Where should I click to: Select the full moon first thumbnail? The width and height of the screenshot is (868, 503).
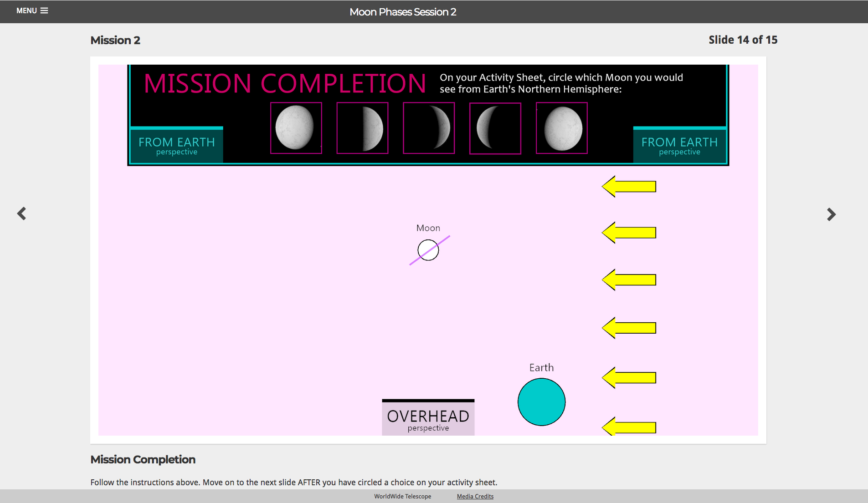click(296, 128)
